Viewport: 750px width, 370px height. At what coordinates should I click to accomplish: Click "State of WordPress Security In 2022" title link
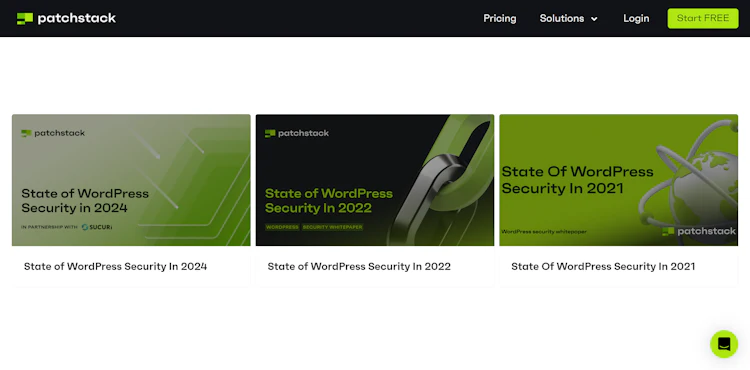[x=359, y=266]
